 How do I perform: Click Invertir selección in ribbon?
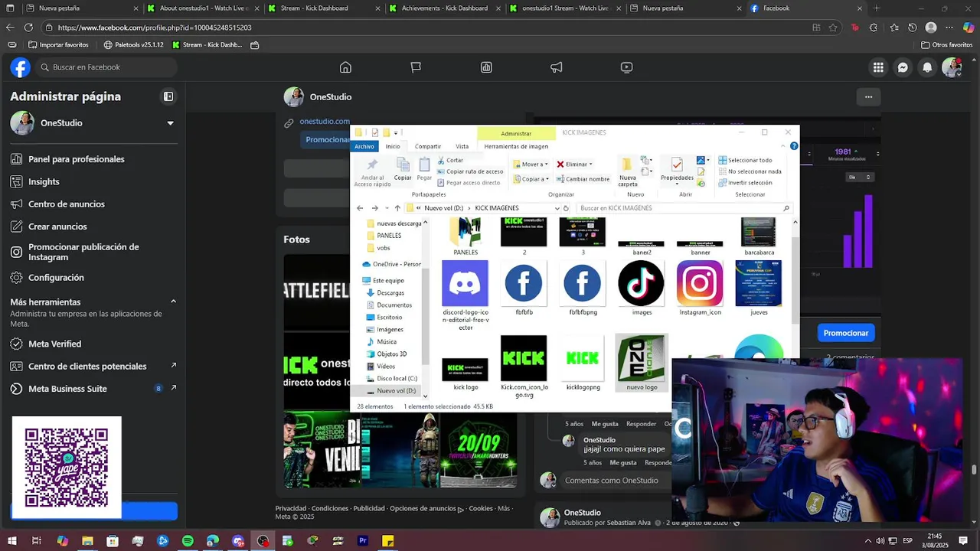[x=745, y=183]
